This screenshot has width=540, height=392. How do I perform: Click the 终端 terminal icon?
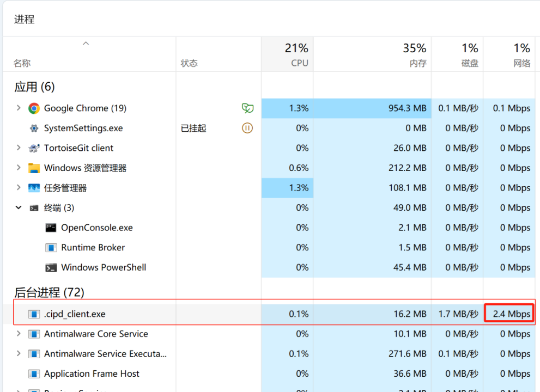click(x=34, y=208)
